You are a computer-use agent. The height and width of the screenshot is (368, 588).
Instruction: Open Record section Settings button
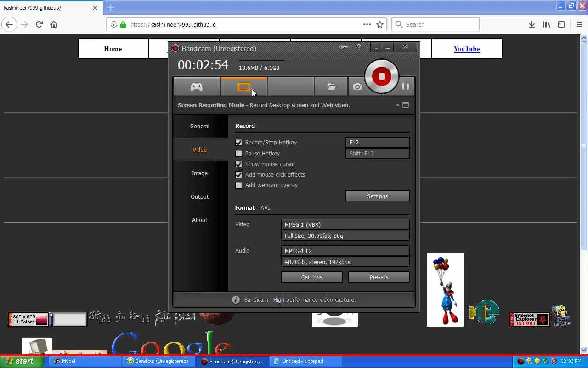tap(377, 196)
